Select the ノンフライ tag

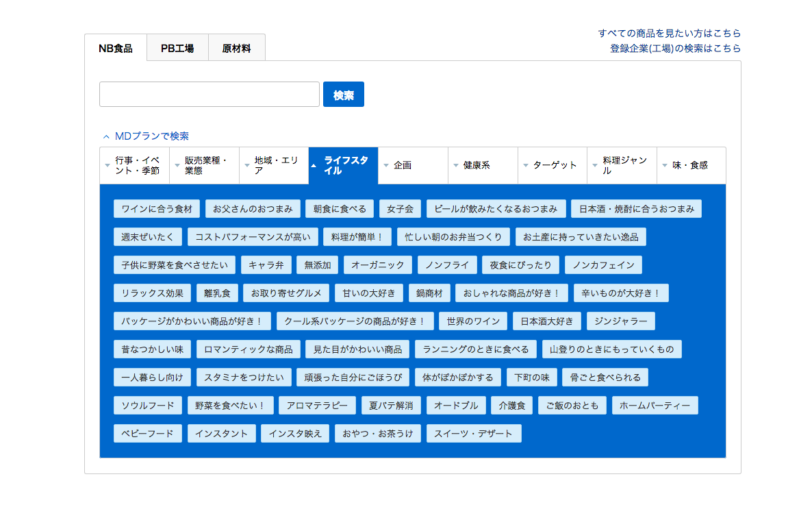point(447,264)
